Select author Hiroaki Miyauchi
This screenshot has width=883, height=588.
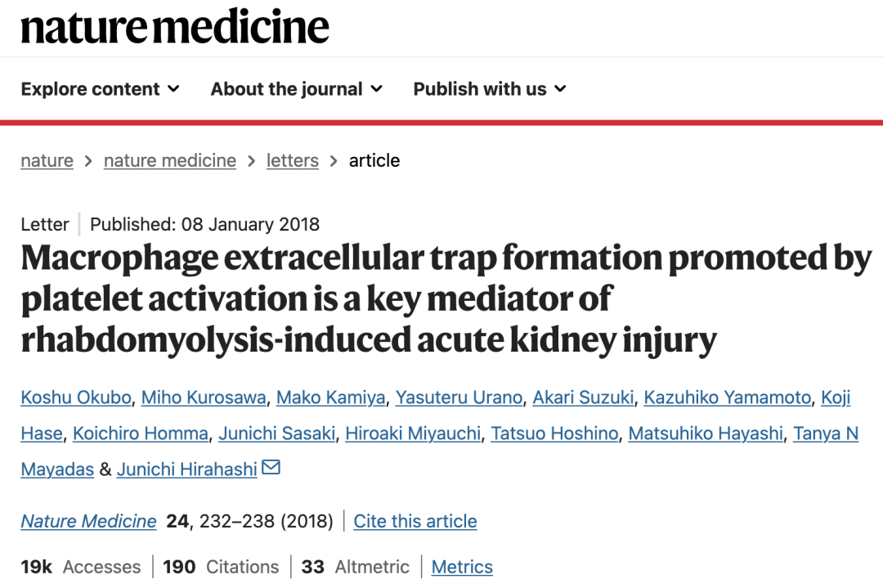[x=413, y=433]
